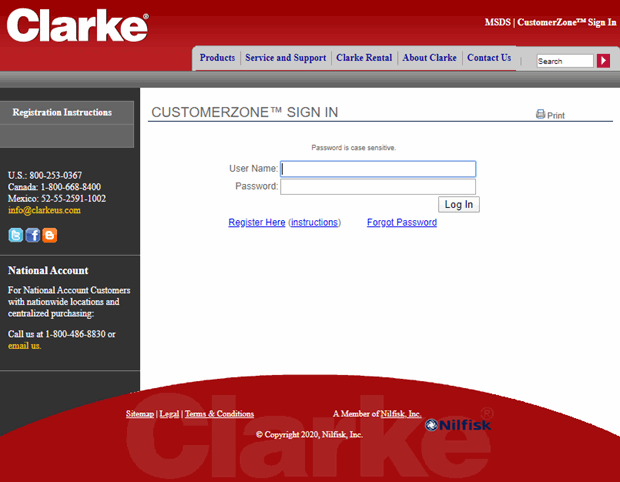Click the Clarke logo in header

(x=78, y=25)
